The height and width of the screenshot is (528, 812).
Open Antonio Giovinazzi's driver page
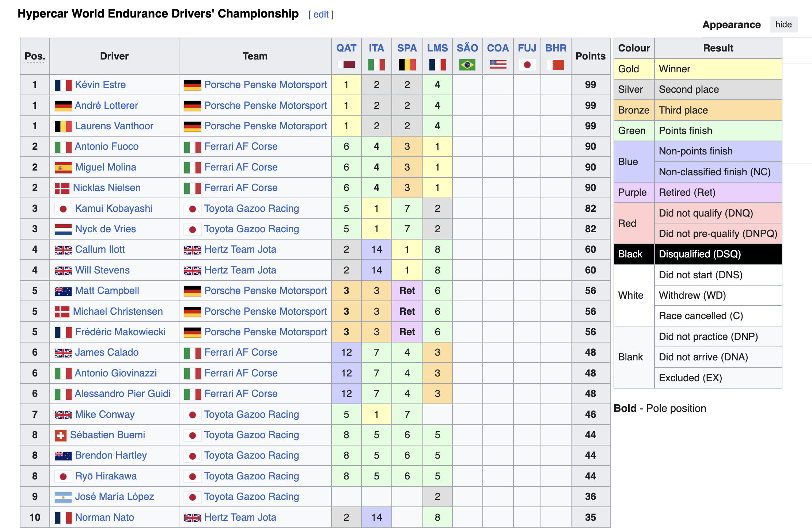coord(115,373)
